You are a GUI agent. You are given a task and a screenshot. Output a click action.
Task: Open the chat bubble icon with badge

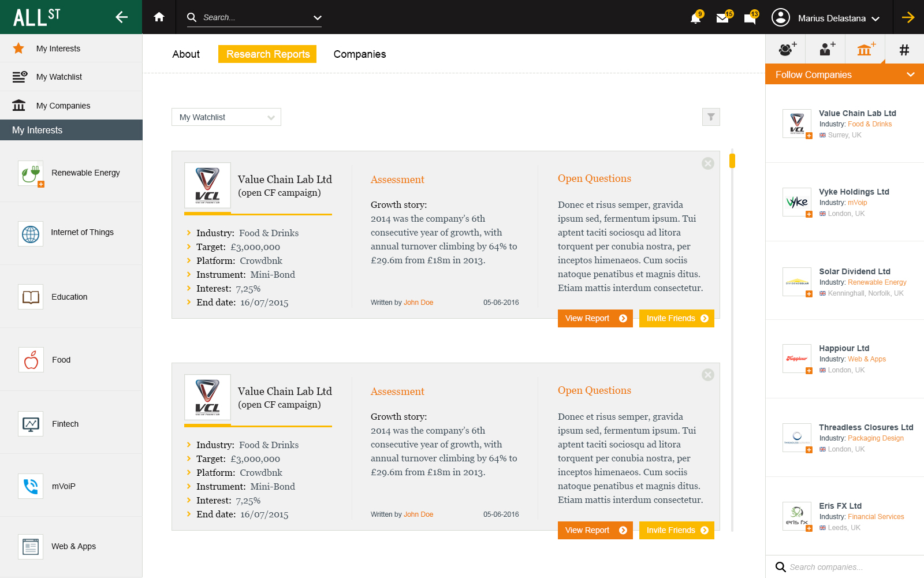pyautogui.click(x=750, y=18)
